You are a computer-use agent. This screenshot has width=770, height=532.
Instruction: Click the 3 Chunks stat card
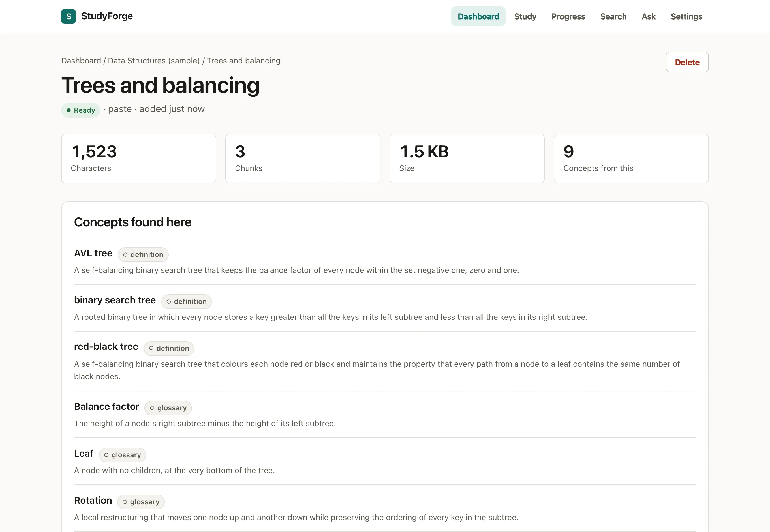tap(302, 159)
